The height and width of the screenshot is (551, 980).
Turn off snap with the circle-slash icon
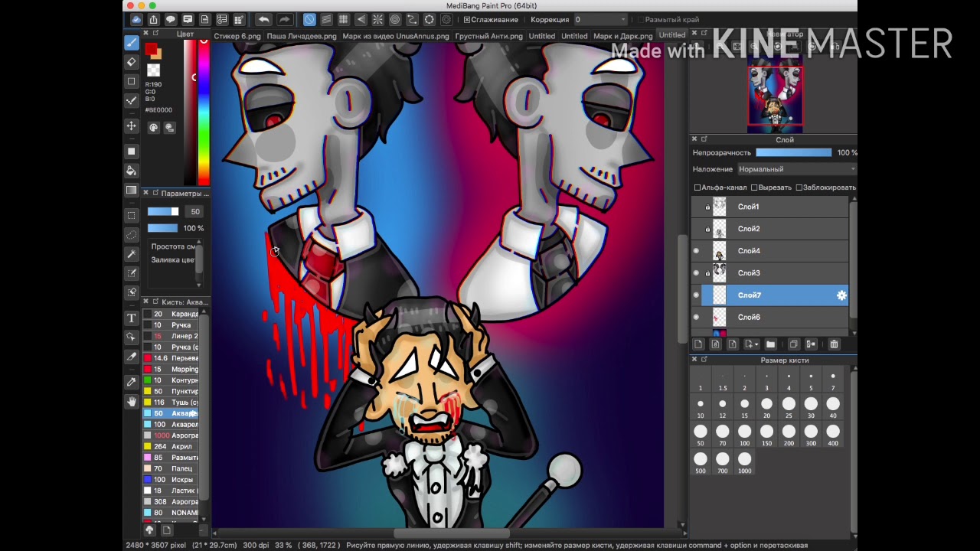coord(309,19)
